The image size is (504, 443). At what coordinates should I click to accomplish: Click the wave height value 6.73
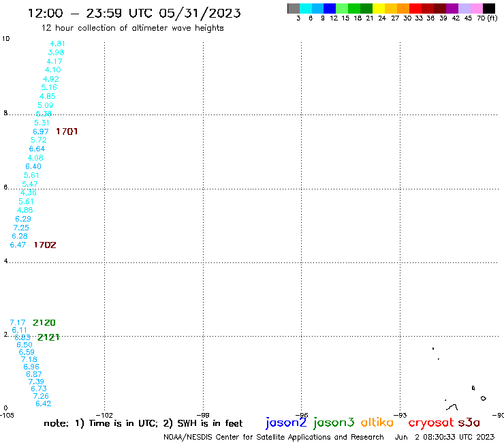(x=39, y=388)
